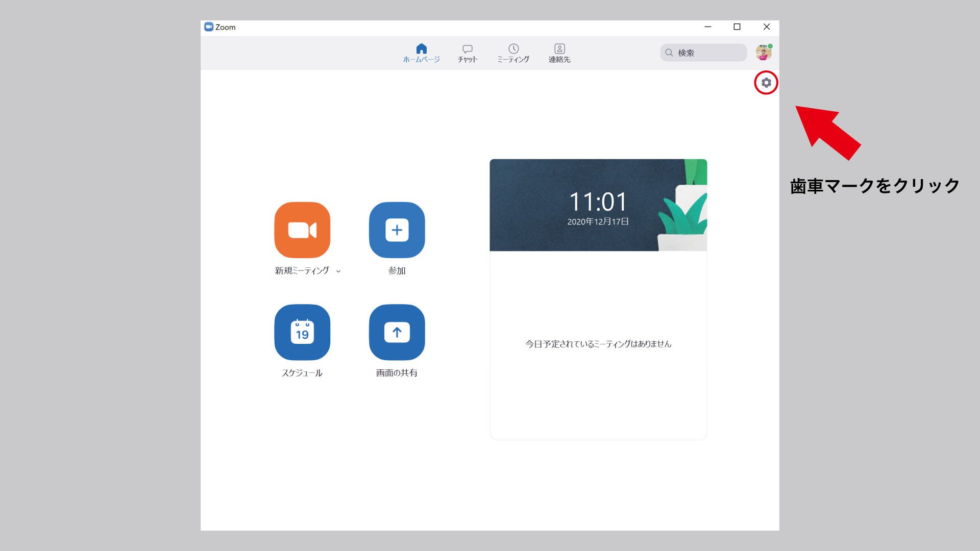This screenshot has height=551, width=980.
Task: Open settings via the gear icon
Action: coord(766,83)
